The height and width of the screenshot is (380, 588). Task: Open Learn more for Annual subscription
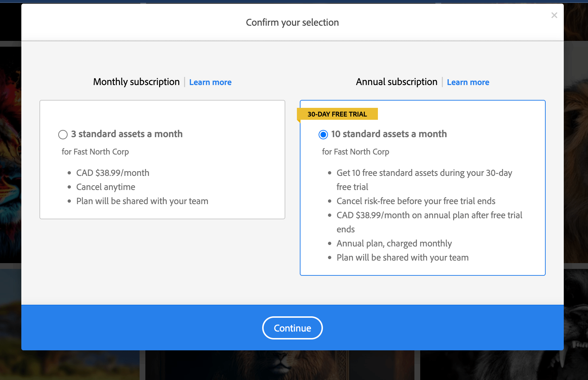pyautogui.click(x=468, y=82)
